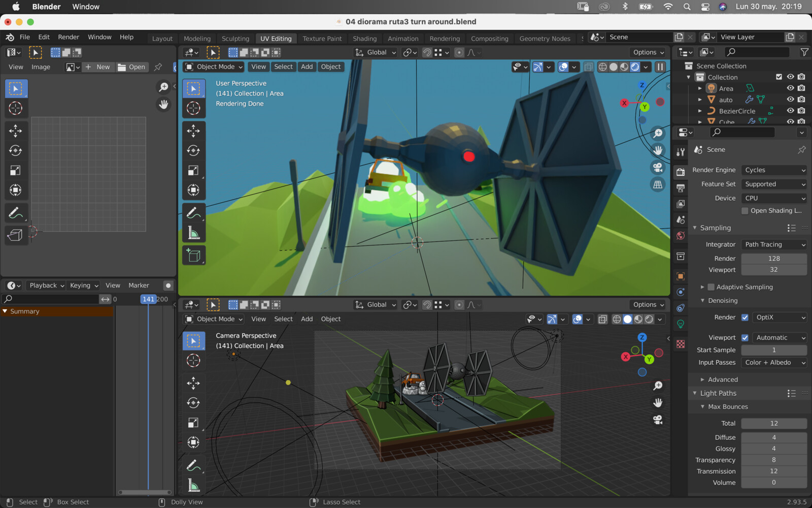Toggle camera view in top viewport
The image size is (812, 508).
pyautogui.click(x=658, y=168)
